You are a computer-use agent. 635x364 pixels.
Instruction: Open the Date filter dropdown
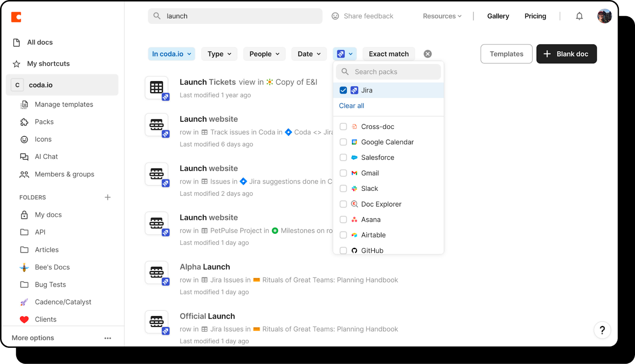pos(309,54)
